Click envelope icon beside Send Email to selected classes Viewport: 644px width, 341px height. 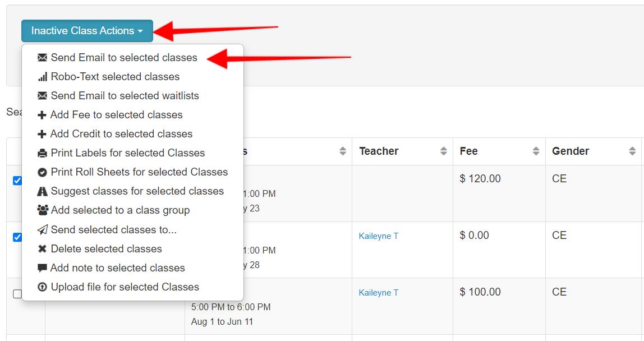(x=42, y=58)
